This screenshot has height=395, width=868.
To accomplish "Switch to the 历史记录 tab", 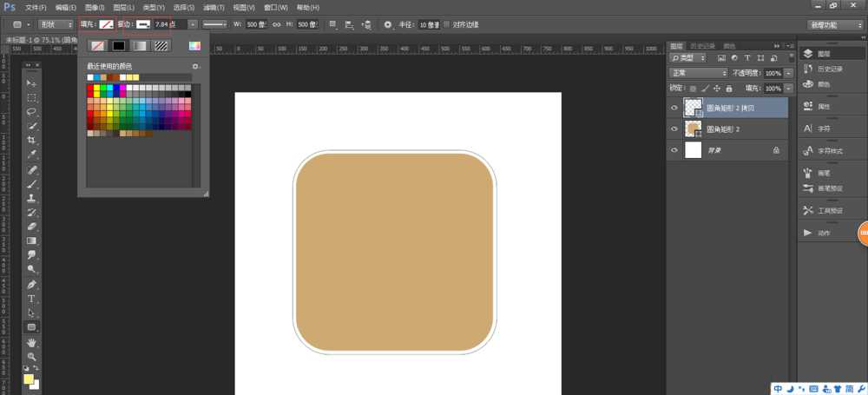I will [x=703, y=46].
